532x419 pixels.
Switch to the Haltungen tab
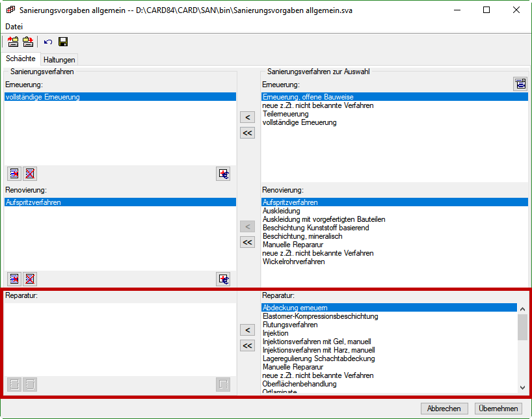[59, 59]
